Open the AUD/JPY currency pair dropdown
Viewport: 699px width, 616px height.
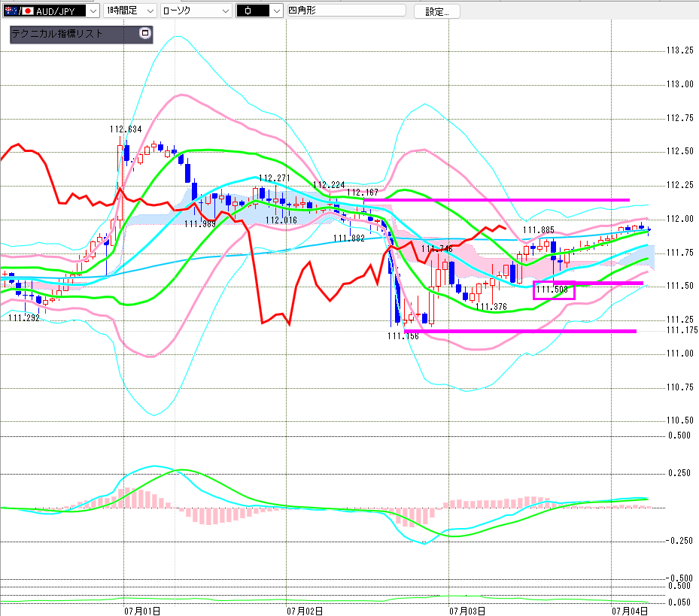[x=93, y=11]
